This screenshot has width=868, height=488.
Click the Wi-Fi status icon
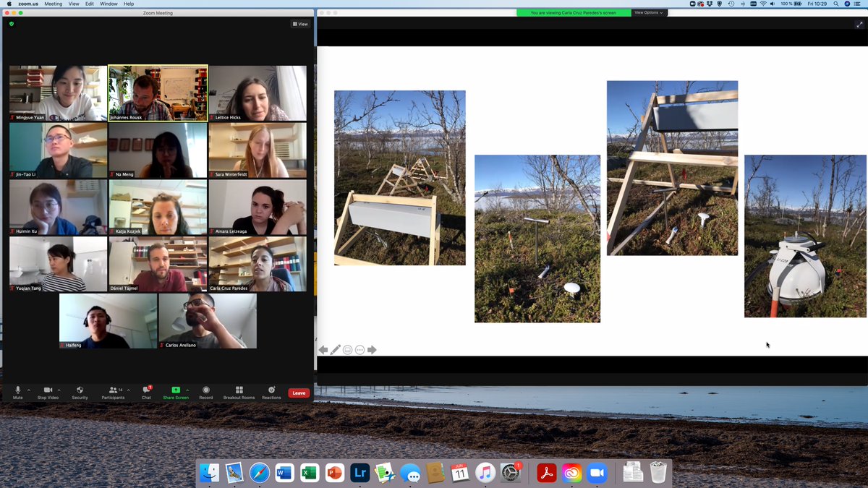(762, 4)
